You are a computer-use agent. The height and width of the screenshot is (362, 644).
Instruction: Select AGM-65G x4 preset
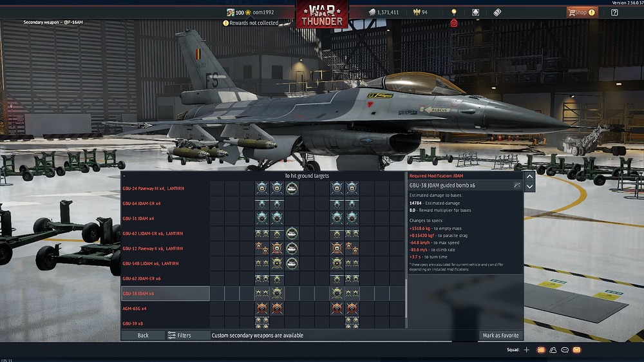[x=166, y=309]
